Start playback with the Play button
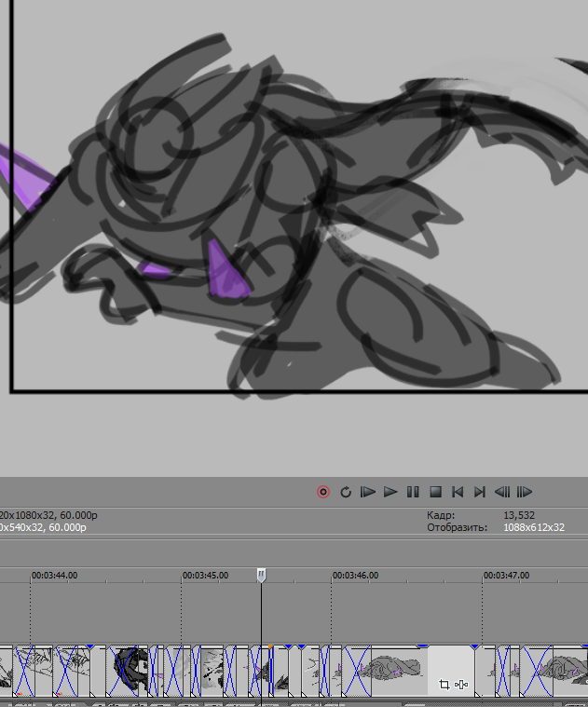The width and height of the screenshot is (588, 707). point(390,492)
